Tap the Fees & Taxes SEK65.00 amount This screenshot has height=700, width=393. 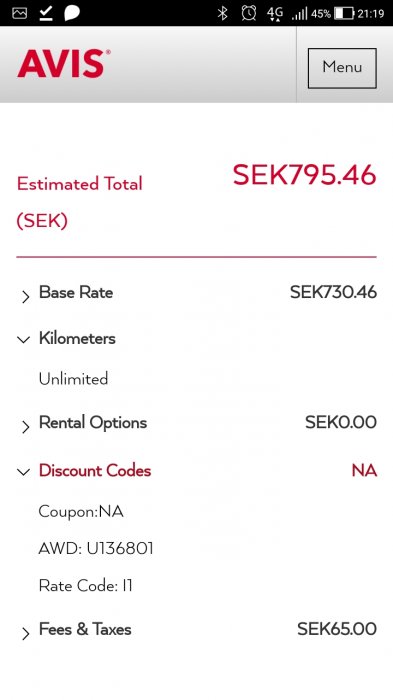click(337, 629)
